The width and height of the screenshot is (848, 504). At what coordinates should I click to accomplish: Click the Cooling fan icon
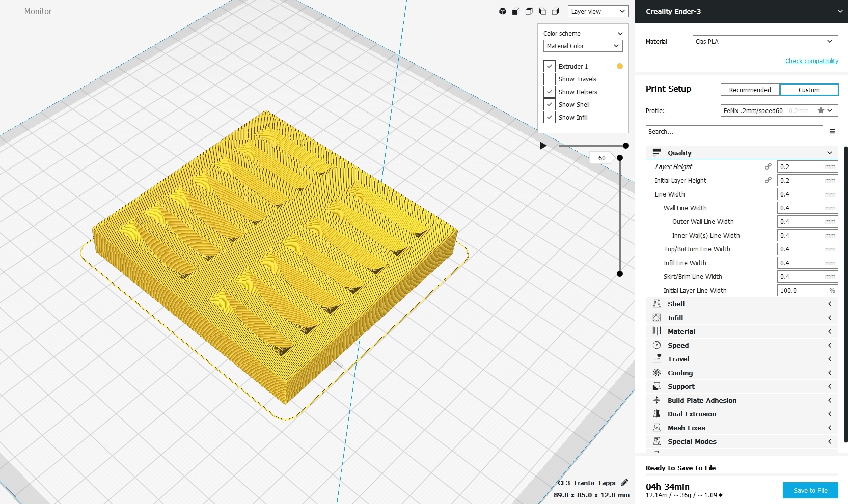point(656,373)
